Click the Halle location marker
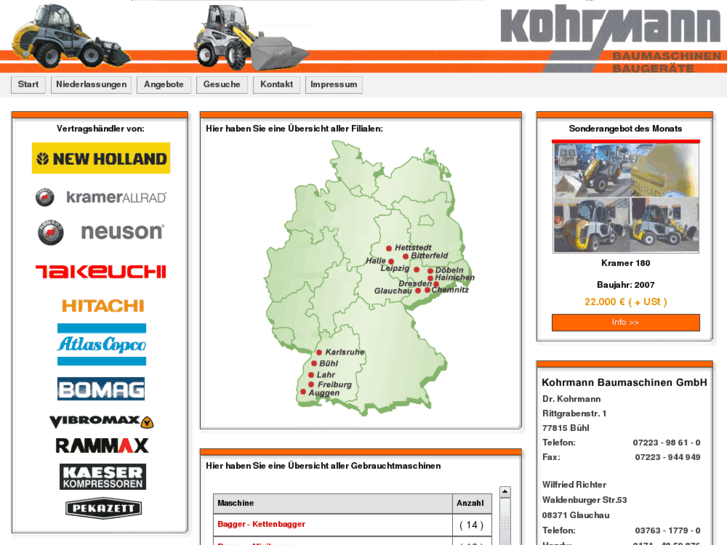727x545 pixels. coord(391,262)
